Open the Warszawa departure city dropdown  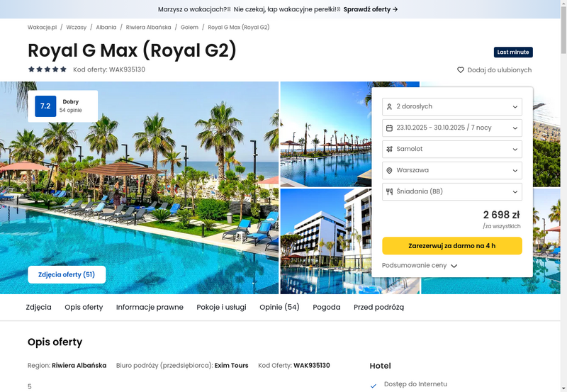(452, 170)
